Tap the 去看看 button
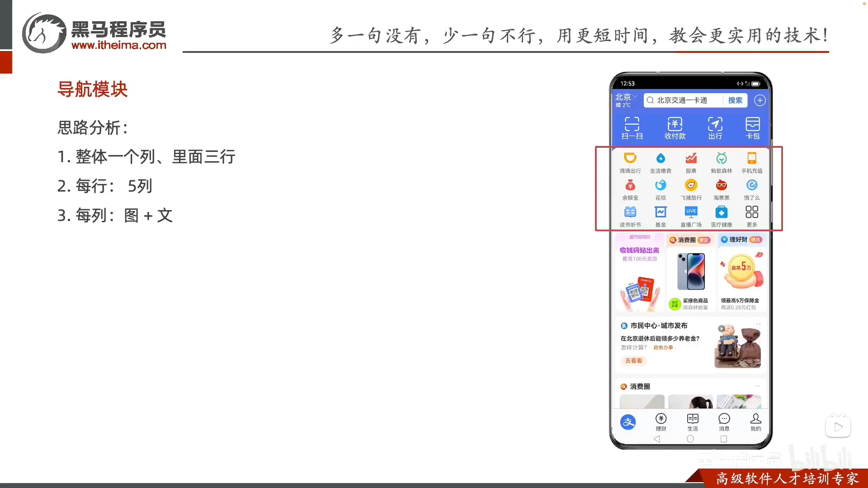The height and width of the screenshot is (488, 868). (634, 361)
